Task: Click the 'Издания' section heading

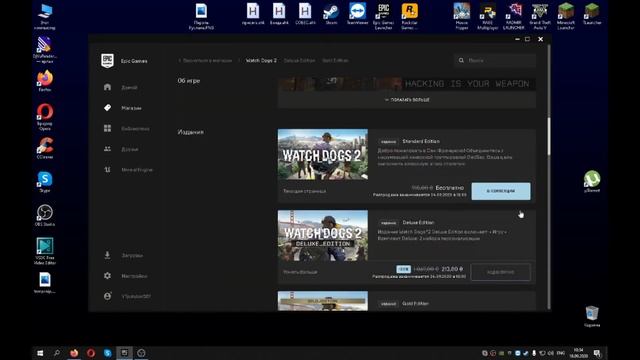Action: point(191,132)
